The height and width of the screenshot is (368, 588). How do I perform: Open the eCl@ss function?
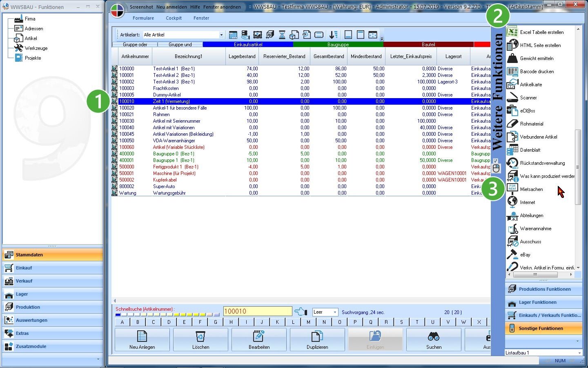[521, 110]
